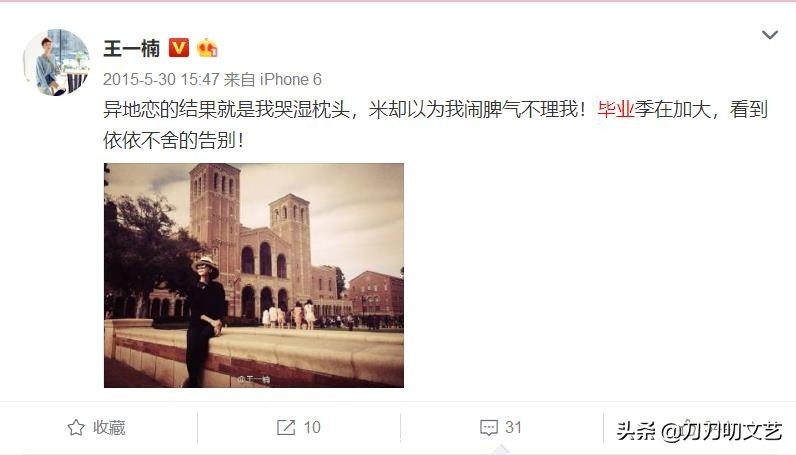Click the crown membership icon
The height and width of the screenshot is (455, 796).
point(207,48)
